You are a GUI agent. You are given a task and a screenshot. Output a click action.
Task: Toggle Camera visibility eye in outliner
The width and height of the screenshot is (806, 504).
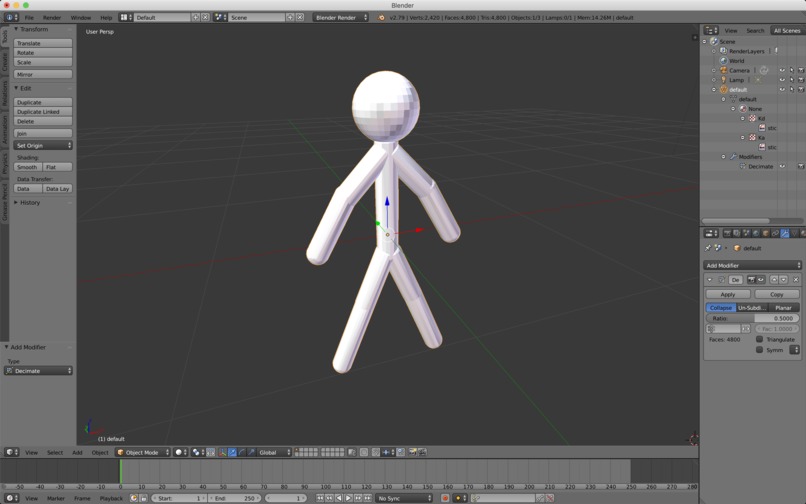coord(782,70)
